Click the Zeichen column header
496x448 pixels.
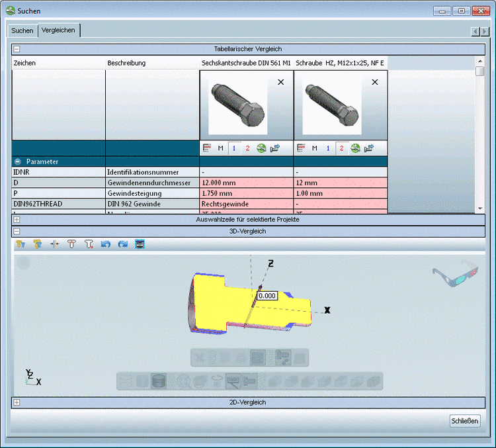tap(58, 63)
